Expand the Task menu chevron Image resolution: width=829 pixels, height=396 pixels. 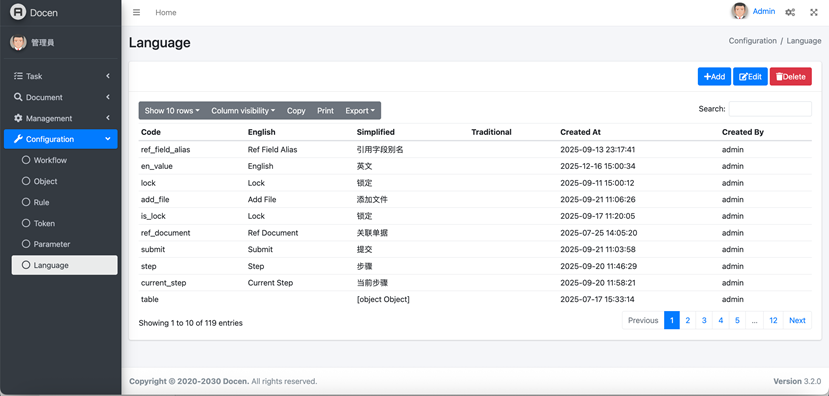[108, 76]
